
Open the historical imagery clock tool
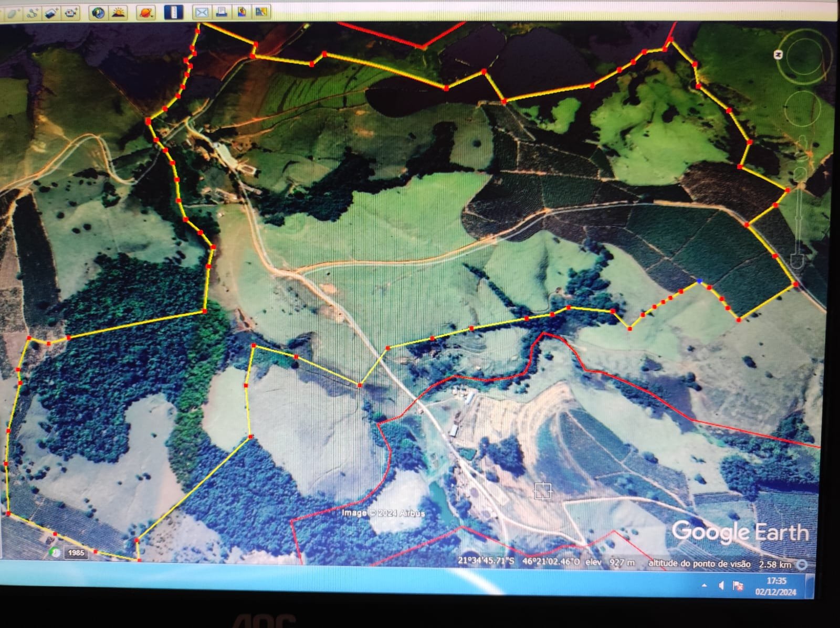(98, 13)
